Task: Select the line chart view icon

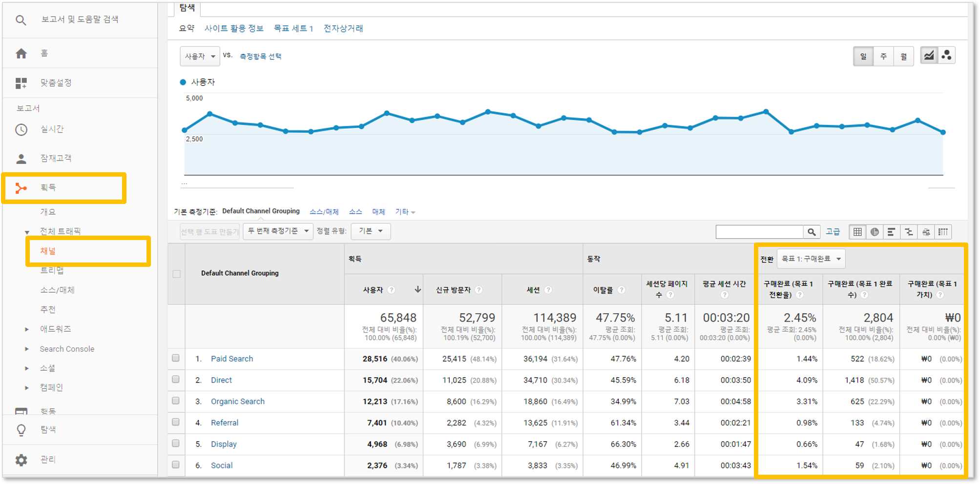Action: (x=928, y=55)
